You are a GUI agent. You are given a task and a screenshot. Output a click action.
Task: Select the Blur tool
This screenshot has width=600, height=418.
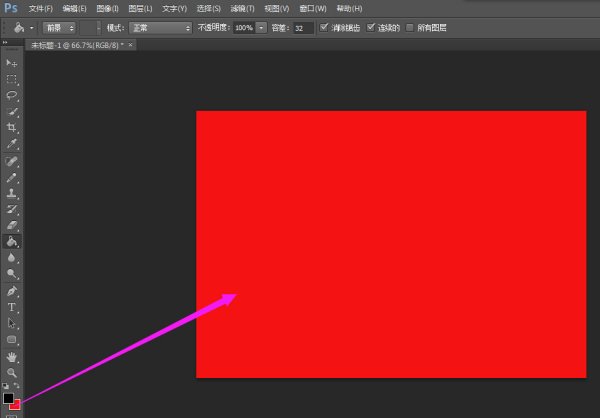(11, 258)
